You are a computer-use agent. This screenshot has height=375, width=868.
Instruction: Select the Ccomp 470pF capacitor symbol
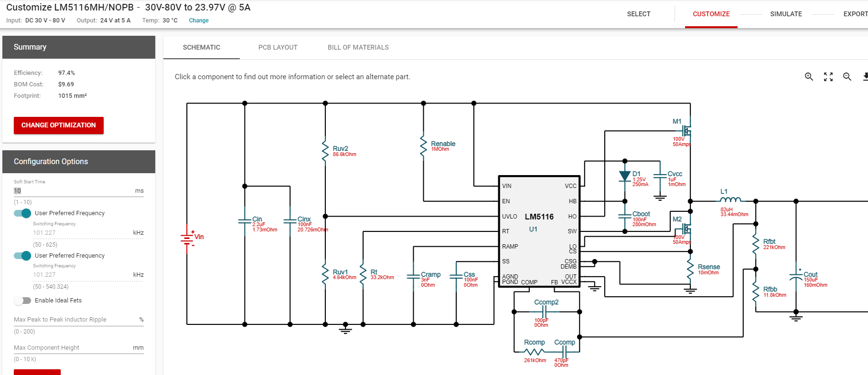coord(564,352)
